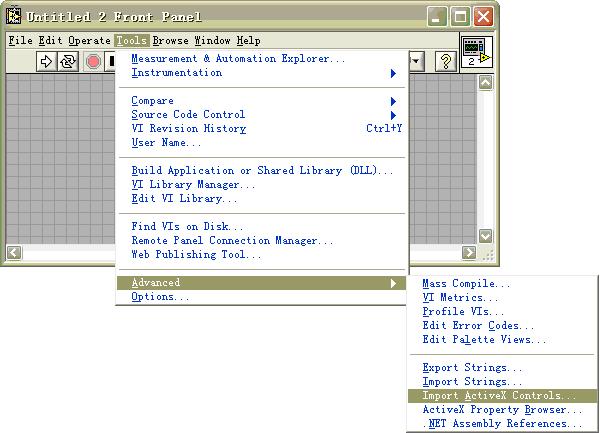Click the Run Continuously button
Viewport: 600px width, 433px height.
pyautogui.click(x=68, y=62)
